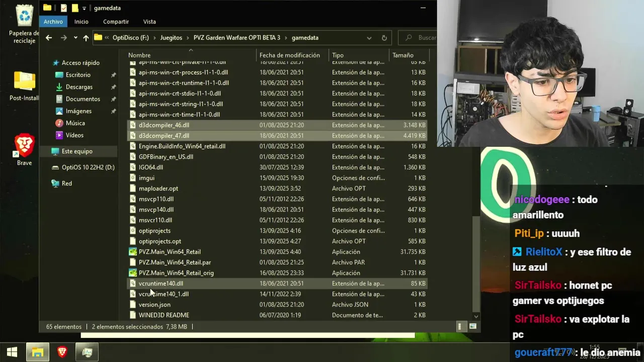Refresh the folder view
The width and height of the screenshot is (644, 362).
point(384,38)
